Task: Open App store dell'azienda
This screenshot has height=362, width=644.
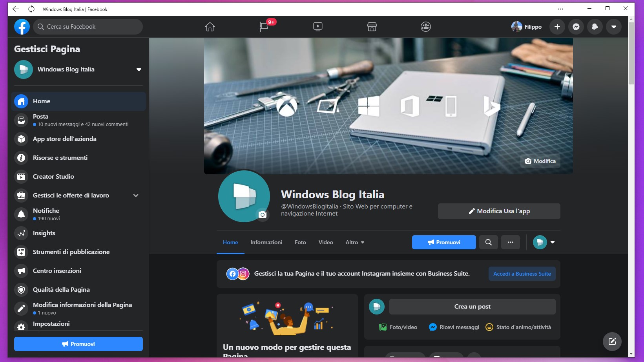Action: (x=78, y=139)
